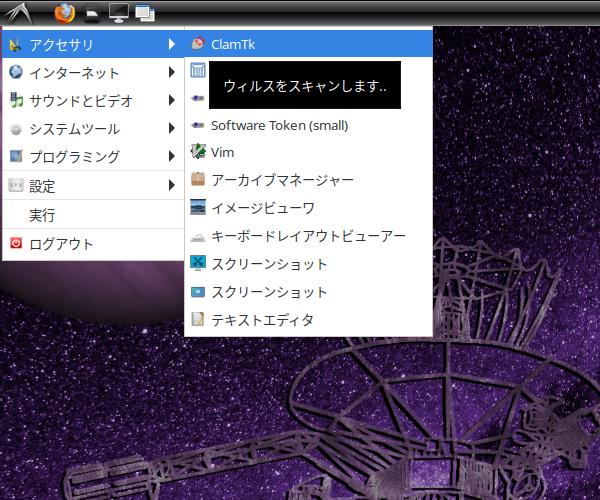Viewport: 600px width, 500px height.
Task: Open the インターネット menu category
Action: 93,72
